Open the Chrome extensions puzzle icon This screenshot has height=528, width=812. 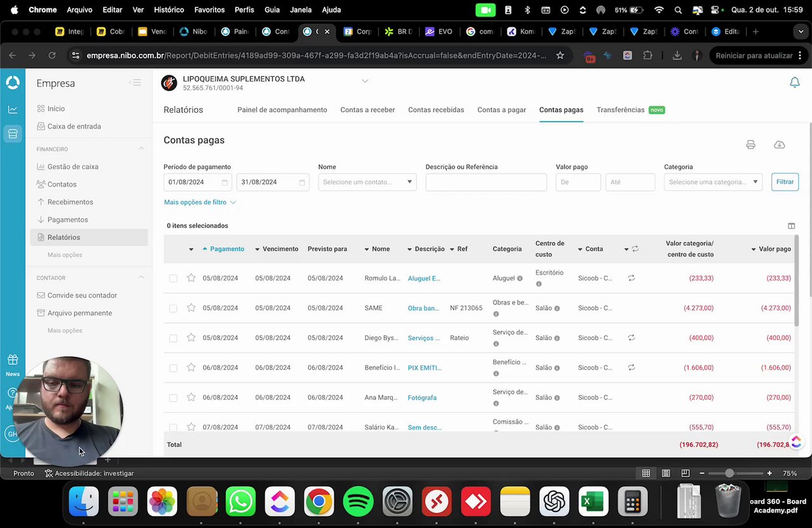tap(648, 55)
